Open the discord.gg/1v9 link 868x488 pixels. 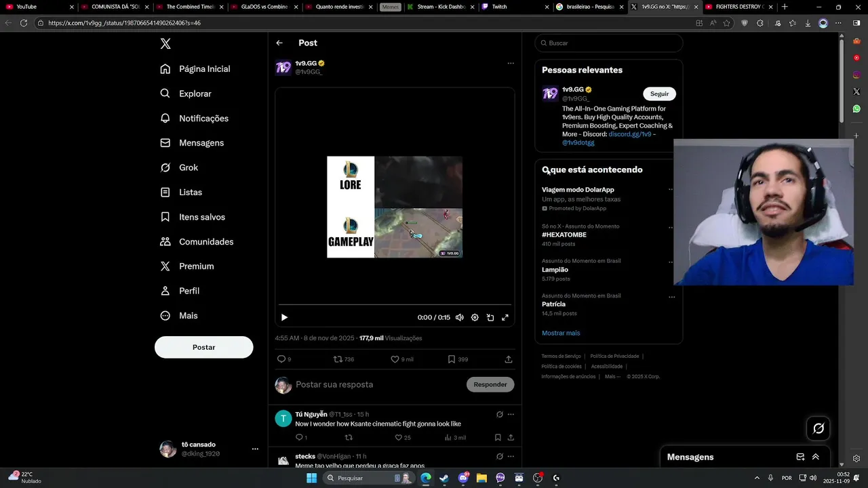[629, 134]
